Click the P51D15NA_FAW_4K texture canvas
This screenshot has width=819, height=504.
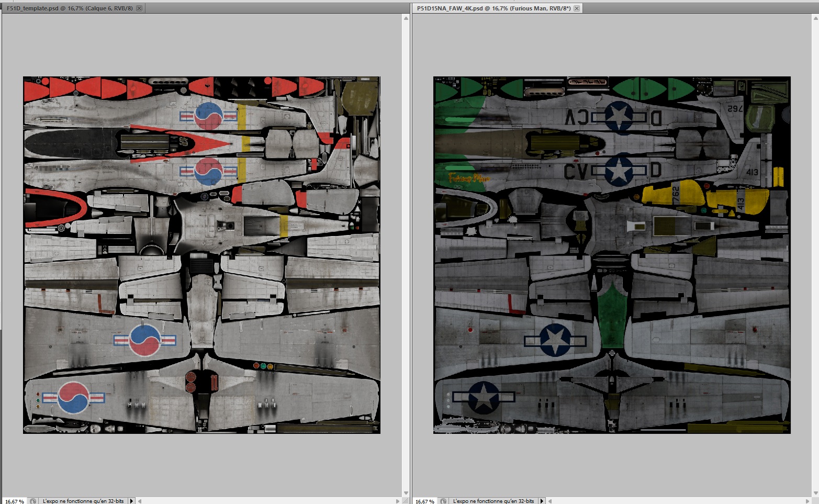(x=612, y=255)
